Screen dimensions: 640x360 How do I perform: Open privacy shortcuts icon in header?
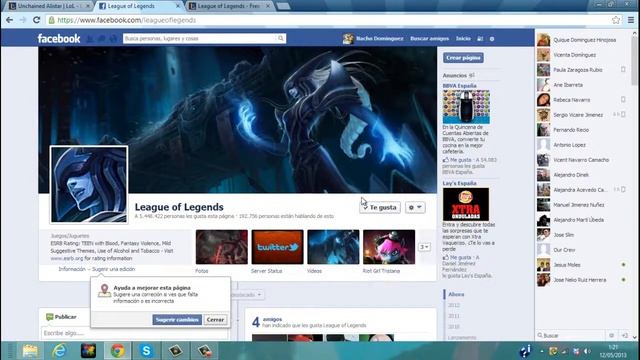(480, 39)
